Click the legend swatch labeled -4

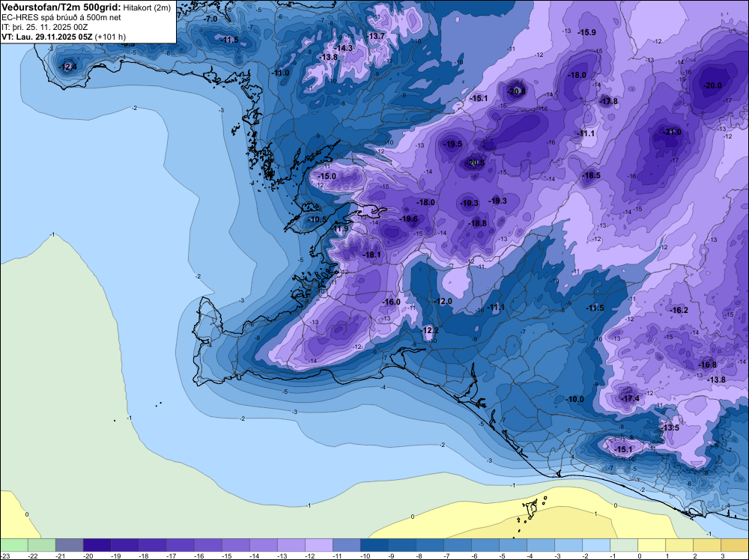[540, 545]
